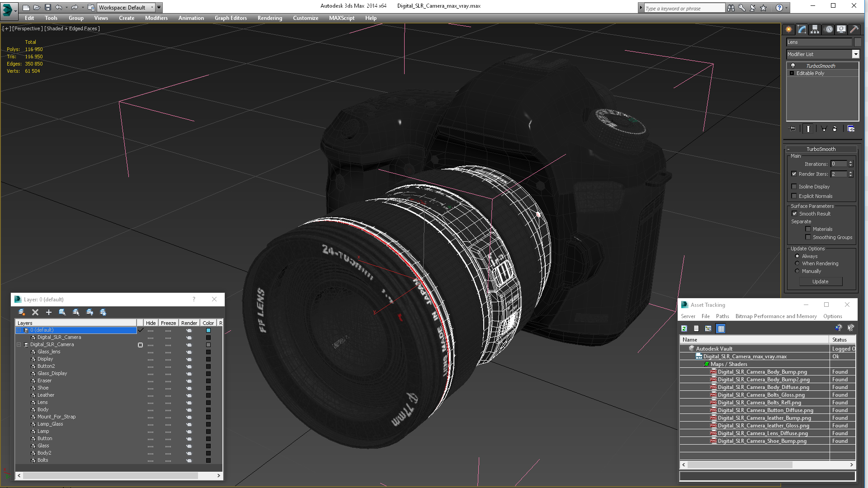
Task: Click Add Selected Objects plus icon
Action: [49, 312]
